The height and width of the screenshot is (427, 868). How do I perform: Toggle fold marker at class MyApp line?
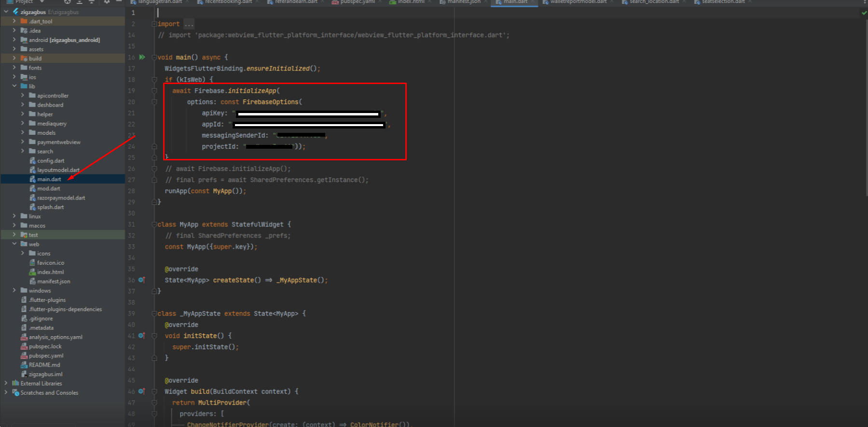pyautogui.click(x=154, y=225)
